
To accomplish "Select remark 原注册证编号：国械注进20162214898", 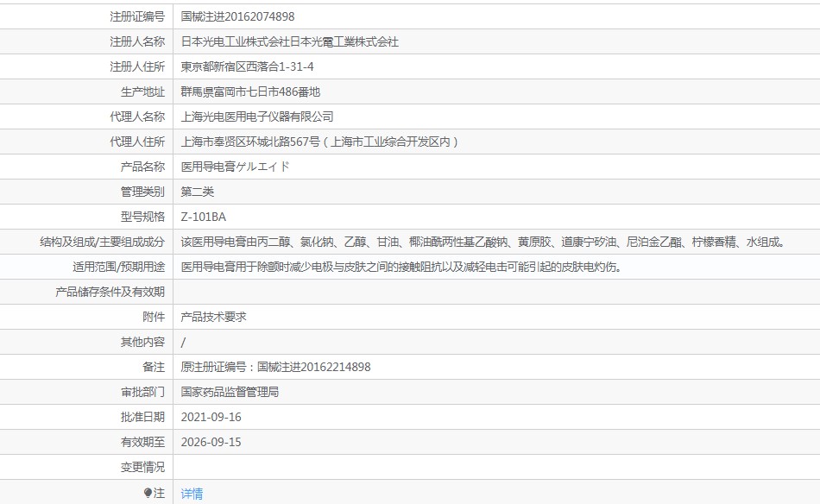I will (x=275, y=367).
